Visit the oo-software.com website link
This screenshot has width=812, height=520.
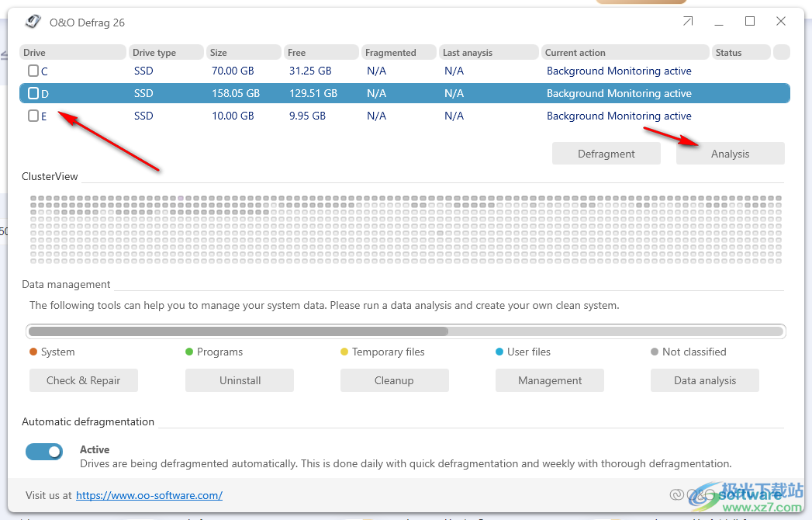click(149, 496)
